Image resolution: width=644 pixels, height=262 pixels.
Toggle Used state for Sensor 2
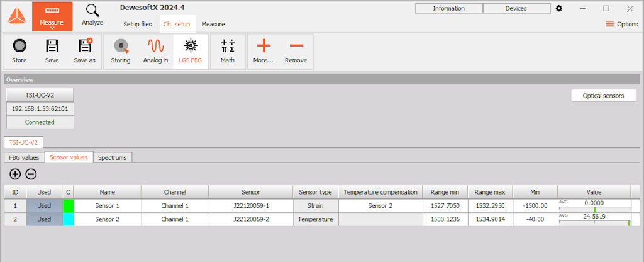44,219
